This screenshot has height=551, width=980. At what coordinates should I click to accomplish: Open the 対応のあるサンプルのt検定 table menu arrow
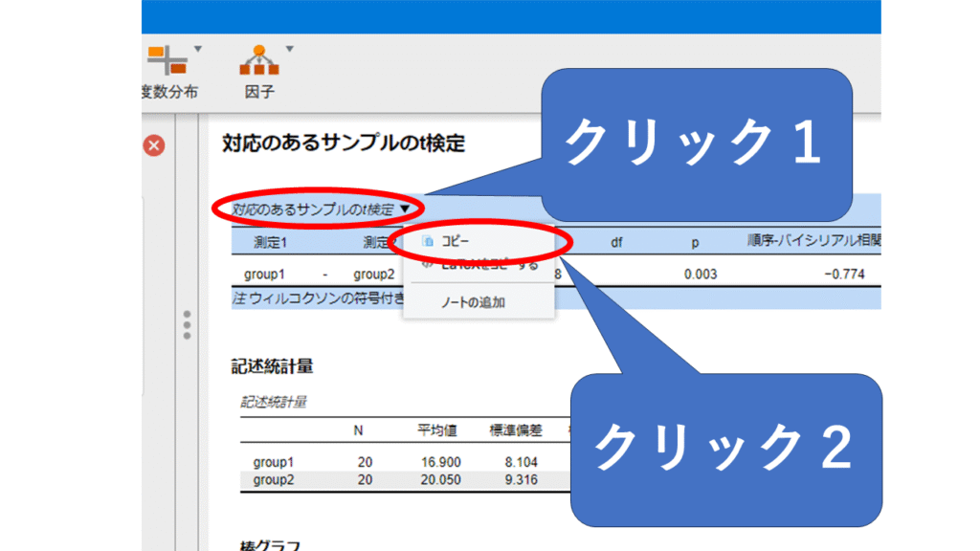point(406,209)
